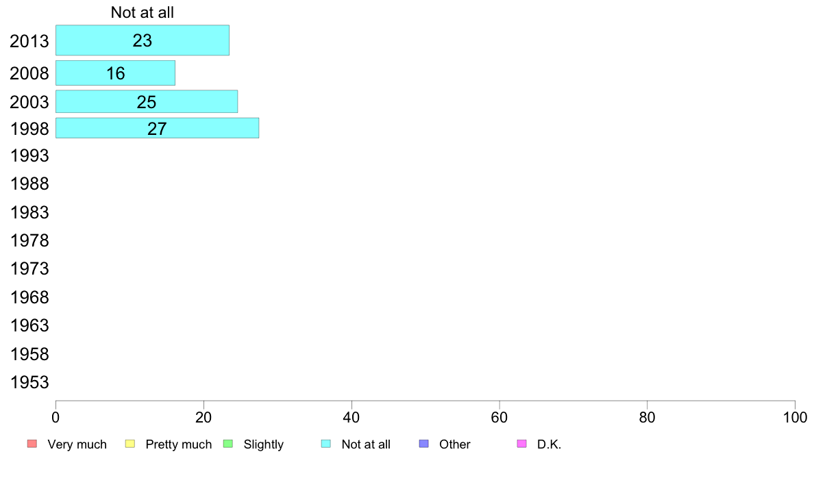
Task: Click the 1998 bar showing 27
Action: click(158, 127)
